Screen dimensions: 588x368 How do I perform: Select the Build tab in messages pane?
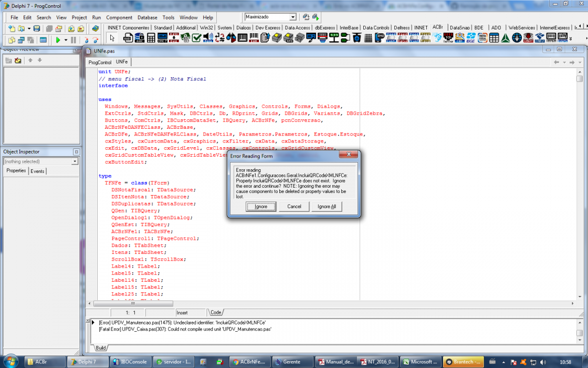tap(100, 347)
